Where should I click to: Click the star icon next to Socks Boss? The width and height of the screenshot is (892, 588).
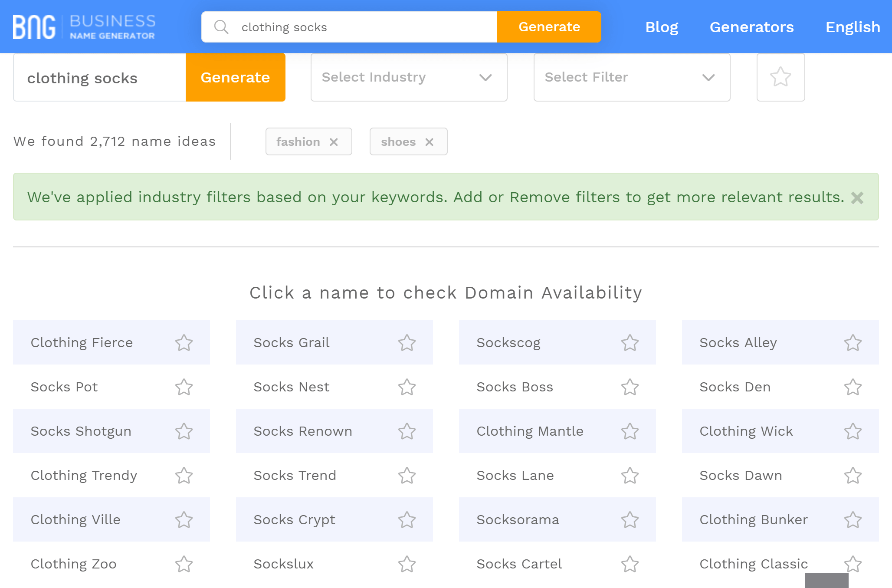(x=630, y=387)
